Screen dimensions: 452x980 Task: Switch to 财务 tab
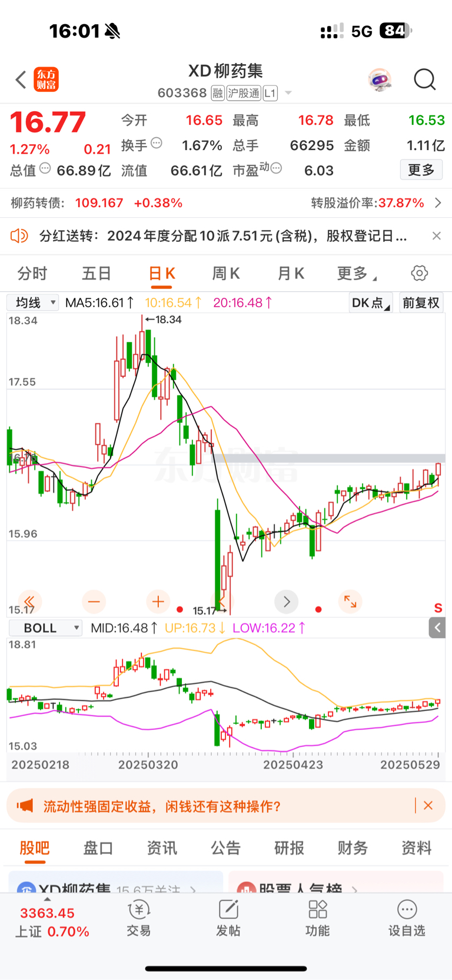click(353, 848)
